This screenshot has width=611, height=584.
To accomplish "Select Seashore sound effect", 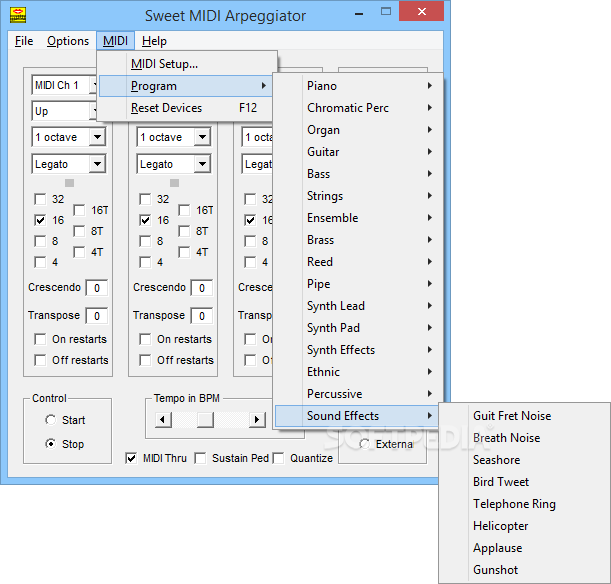I will pos(524,460).
